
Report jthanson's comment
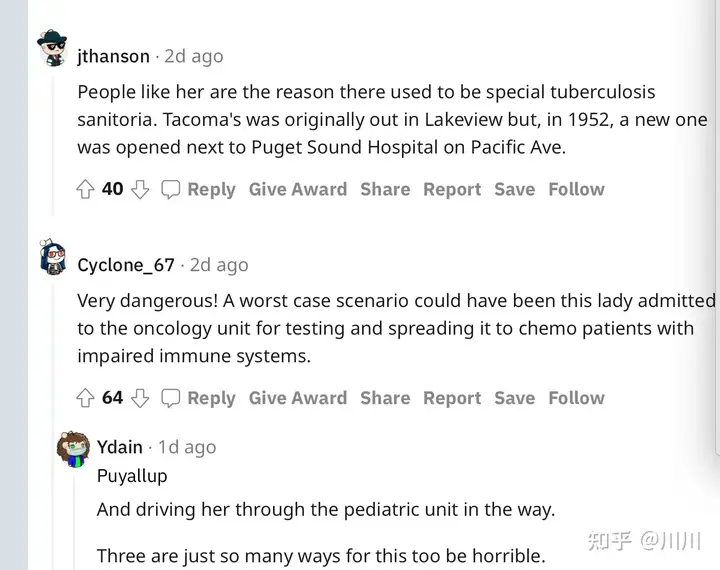coord(452,189)
